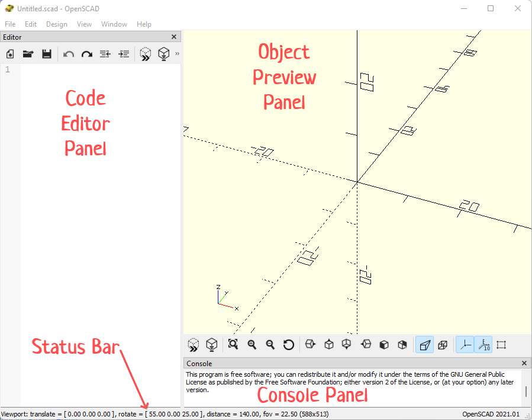Click the OpenSCAD 2021.01 version label
The image size is (532, 420).
coord(491,414)
